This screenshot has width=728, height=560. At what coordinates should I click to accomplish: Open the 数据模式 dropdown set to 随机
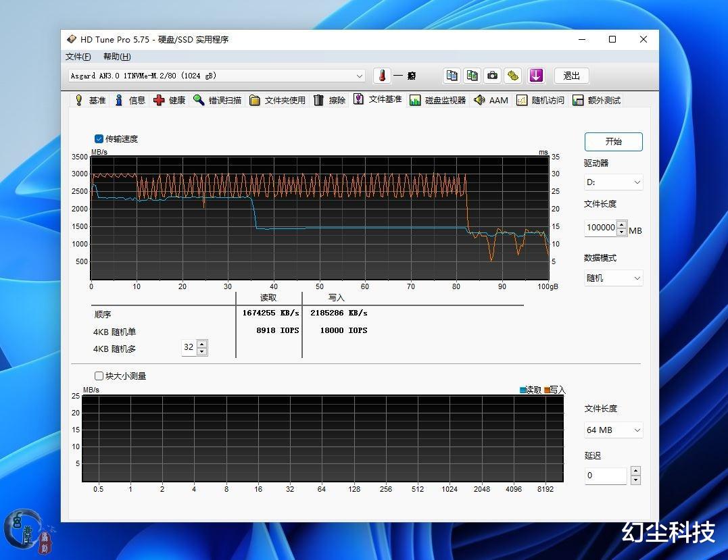pos(613,278)
